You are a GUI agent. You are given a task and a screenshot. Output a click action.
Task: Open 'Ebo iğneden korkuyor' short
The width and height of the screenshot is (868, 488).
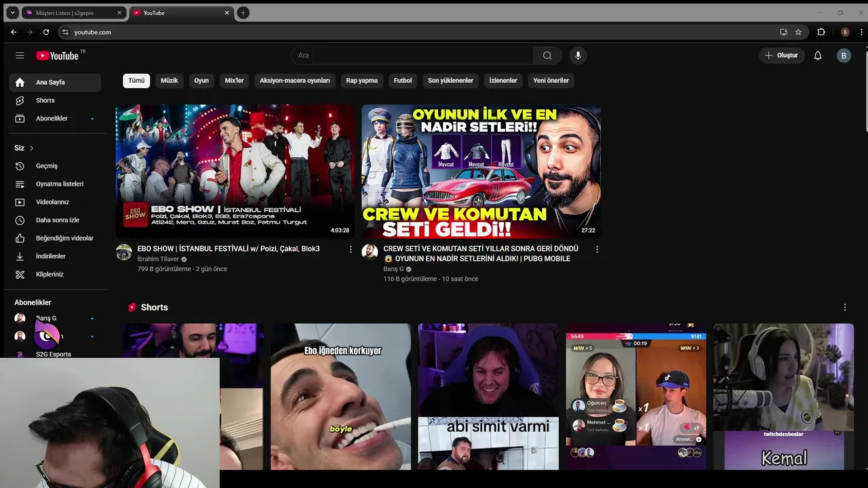(x=340, y=396)
